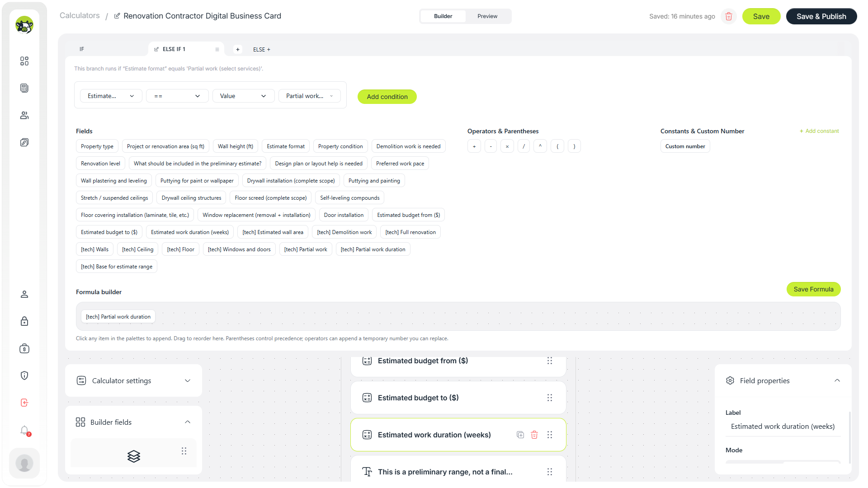This screenshot has height=488, width=868.
Task: Open the == comparison operator dropdown
Action: (177, 96)
